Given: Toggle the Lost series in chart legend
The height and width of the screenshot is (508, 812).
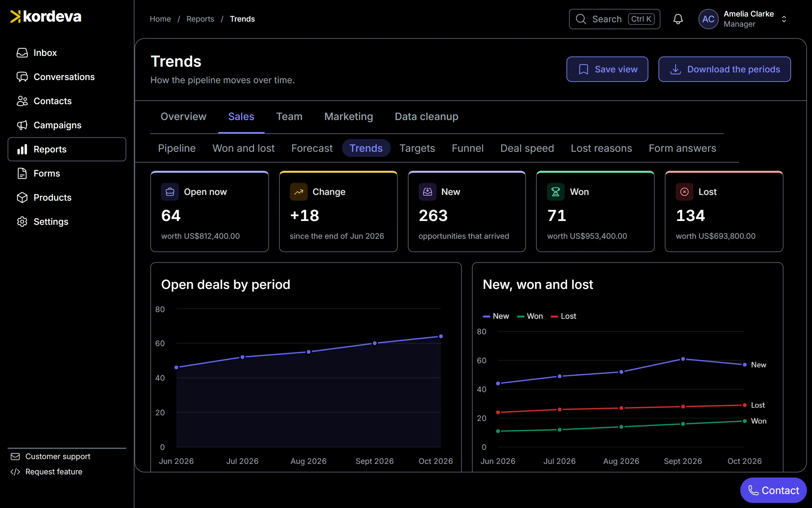Looking at the screenshot, I should tap(564, 316).
